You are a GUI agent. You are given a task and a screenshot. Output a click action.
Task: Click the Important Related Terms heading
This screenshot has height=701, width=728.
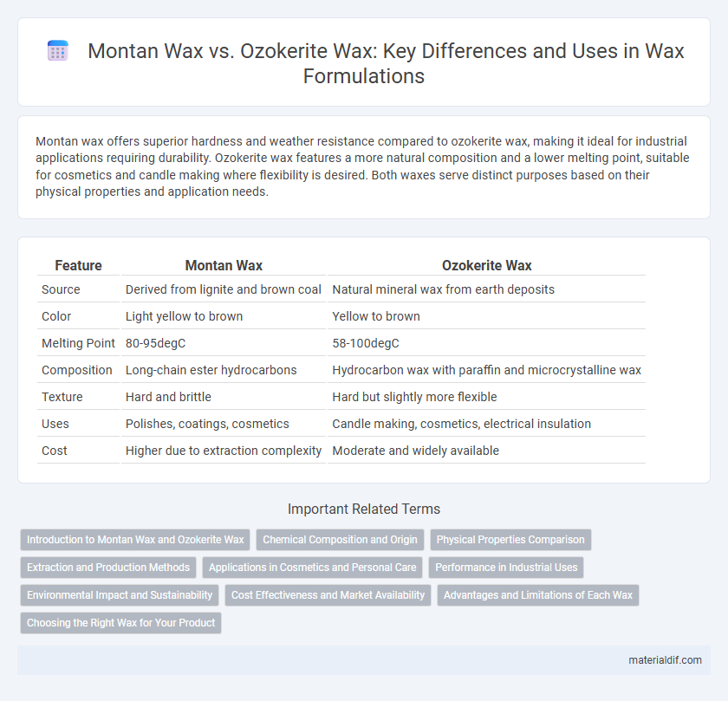[364, 510]
